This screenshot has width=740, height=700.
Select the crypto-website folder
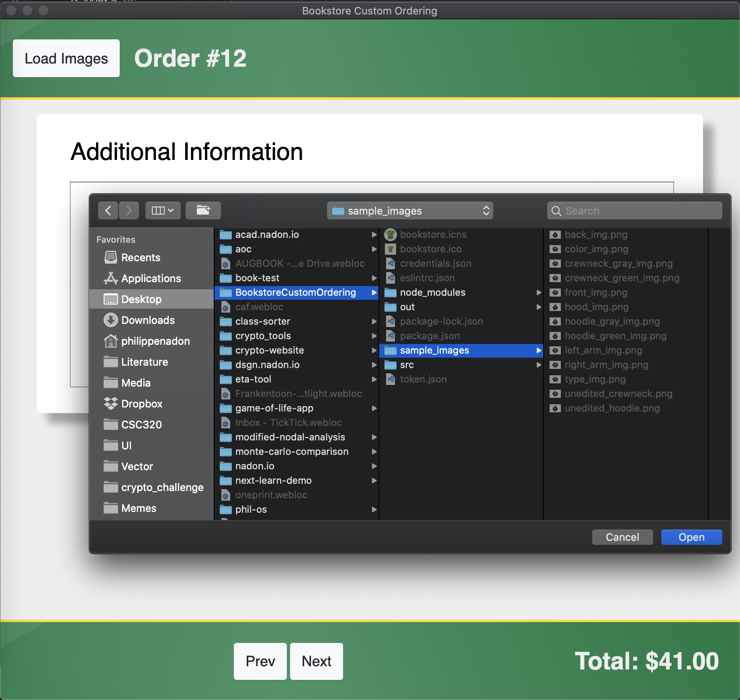(x=269, y=350)
